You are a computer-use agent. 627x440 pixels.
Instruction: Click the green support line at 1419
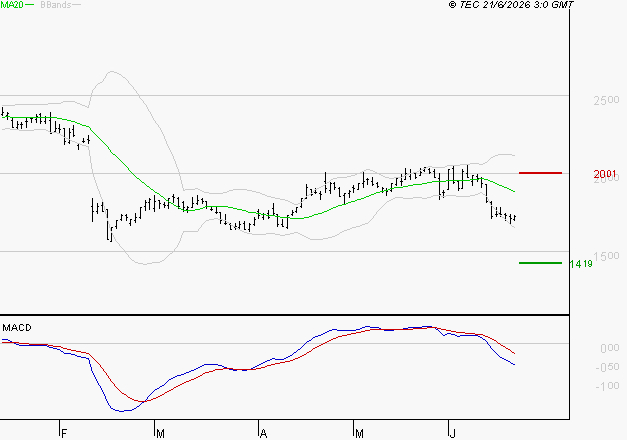click(x=540, y=263)
